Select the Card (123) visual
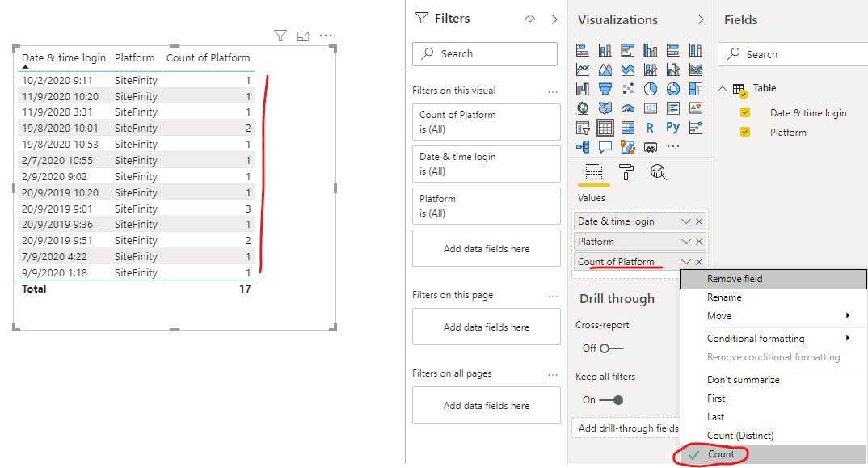 tap(650, 108)
